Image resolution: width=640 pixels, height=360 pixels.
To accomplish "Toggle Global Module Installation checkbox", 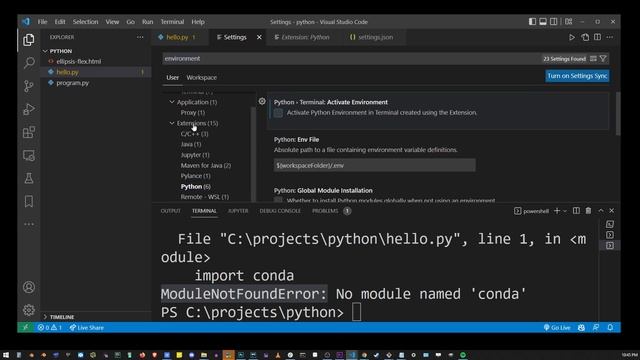I will tap(278, 200).
